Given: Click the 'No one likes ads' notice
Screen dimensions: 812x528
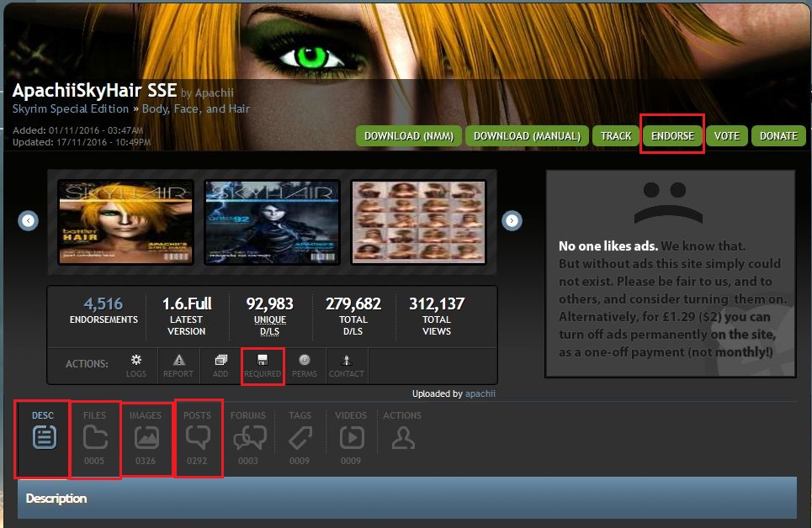Looking at the screenshot, I should [x=671, y=273].
